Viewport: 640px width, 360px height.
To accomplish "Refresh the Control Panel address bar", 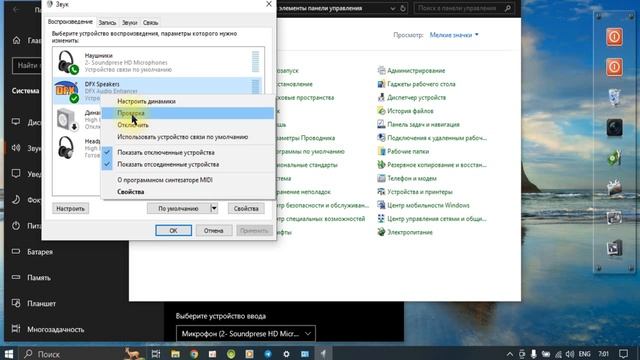I will pos(403,8).
